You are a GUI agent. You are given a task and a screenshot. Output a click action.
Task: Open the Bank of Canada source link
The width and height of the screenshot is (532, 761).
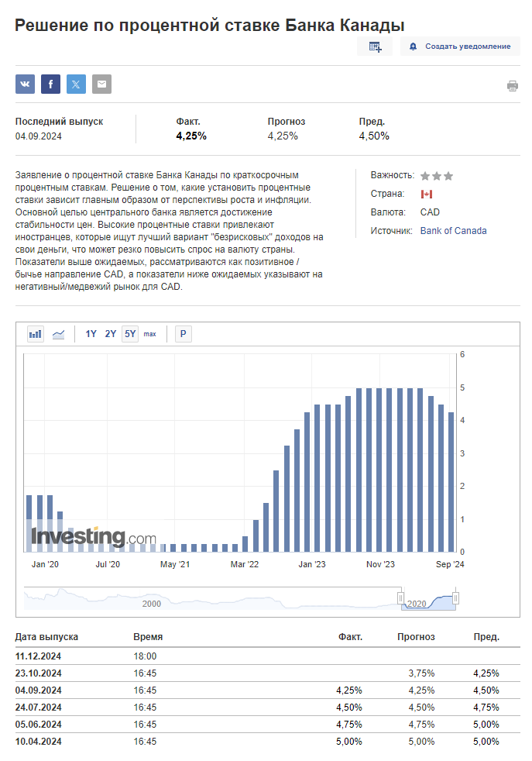pos(453,231)
